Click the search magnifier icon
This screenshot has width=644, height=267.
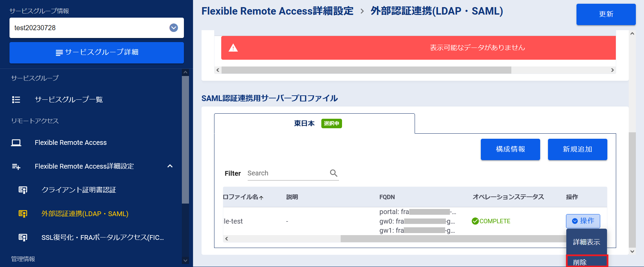pyautogui.click(x=334, y=173)
